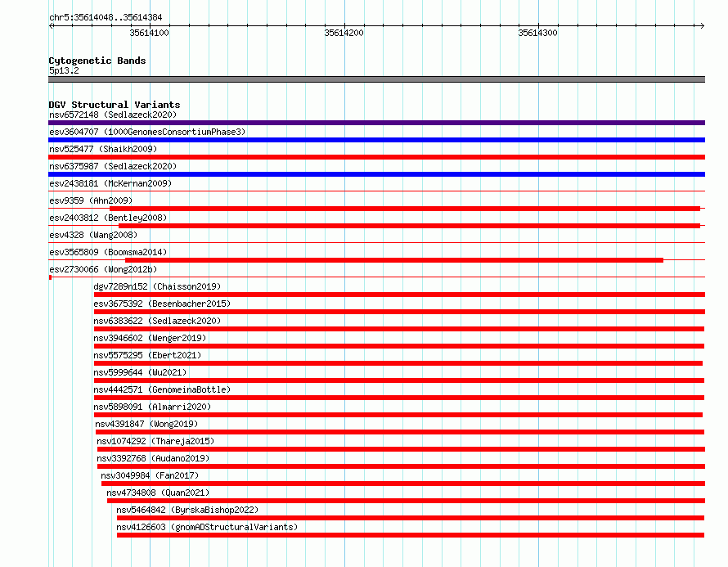This screenshot has width=728, height=567.
Task: Click the Cytogenetic Bands track heading
Action: (x=97, y=61)
